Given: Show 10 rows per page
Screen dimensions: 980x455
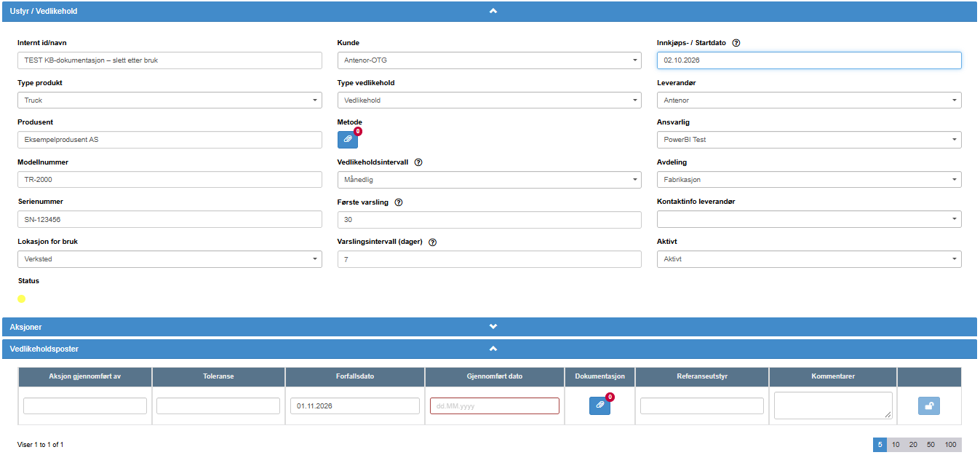Looking at the screenshot, I should (896, 445).
